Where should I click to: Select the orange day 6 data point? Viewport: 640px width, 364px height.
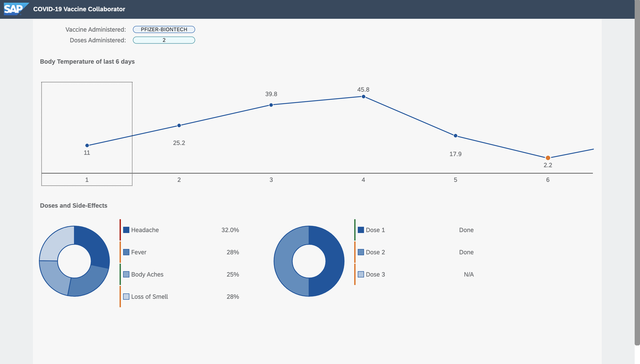[547, 157]
